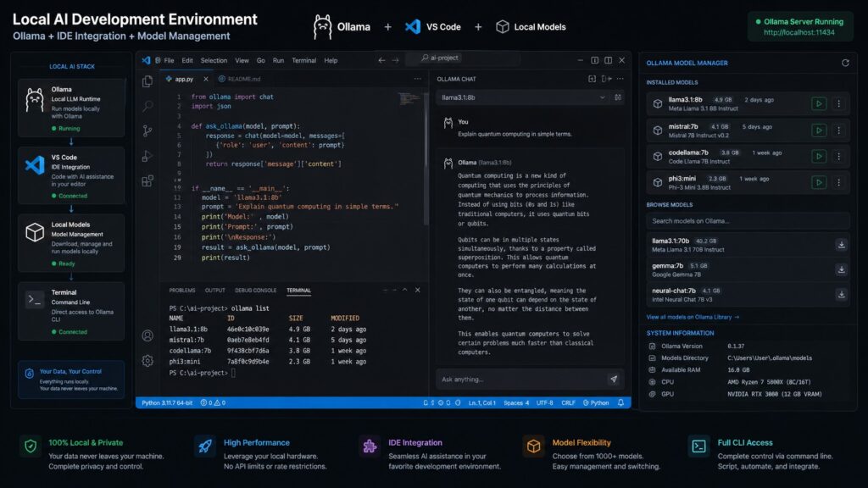The image size is (868, 488).
Task: Open Run and Debug in activity bar
Action: coord(147,156)
